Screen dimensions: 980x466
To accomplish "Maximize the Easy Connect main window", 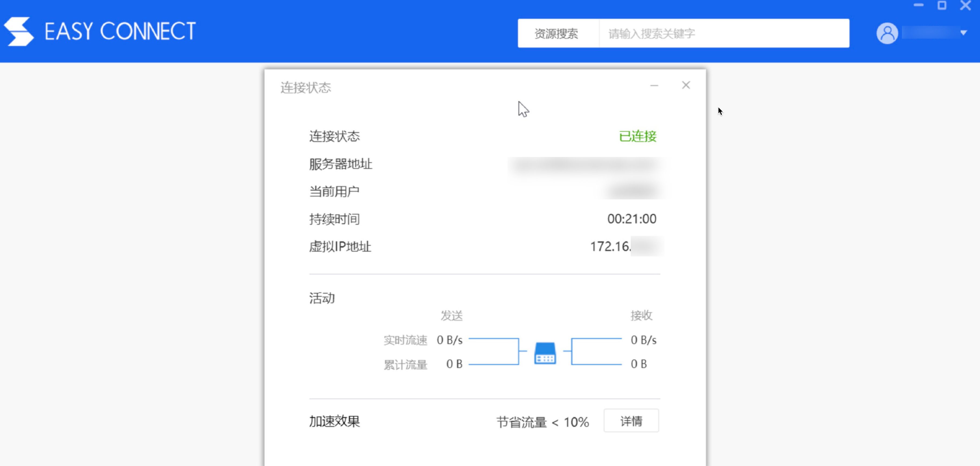I will (x=942, y=6).
